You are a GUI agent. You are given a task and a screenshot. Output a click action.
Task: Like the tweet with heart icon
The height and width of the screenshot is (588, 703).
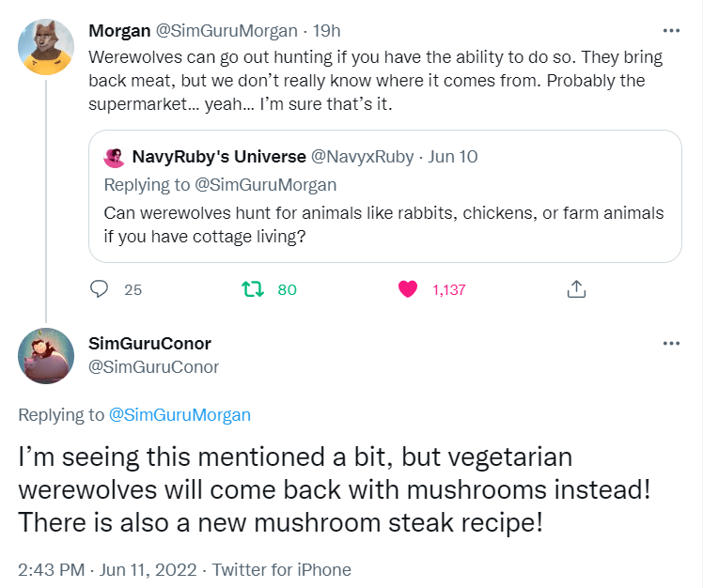tap(408, 289)
